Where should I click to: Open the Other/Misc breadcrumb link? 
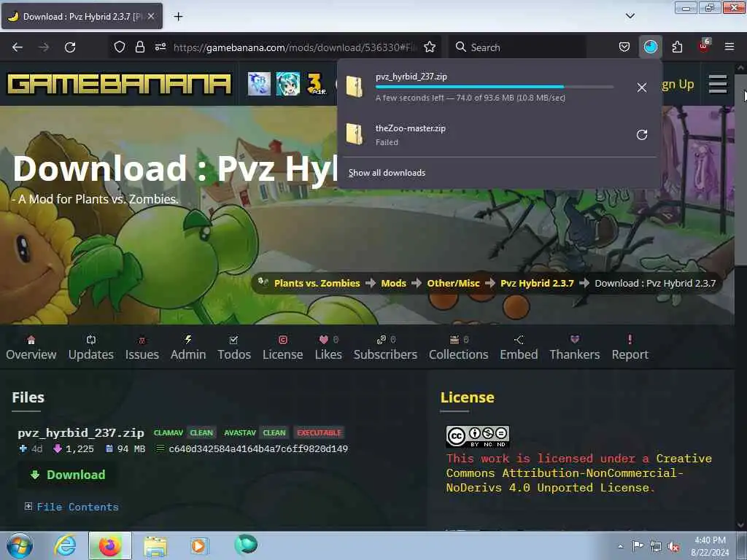click(453, 284)
